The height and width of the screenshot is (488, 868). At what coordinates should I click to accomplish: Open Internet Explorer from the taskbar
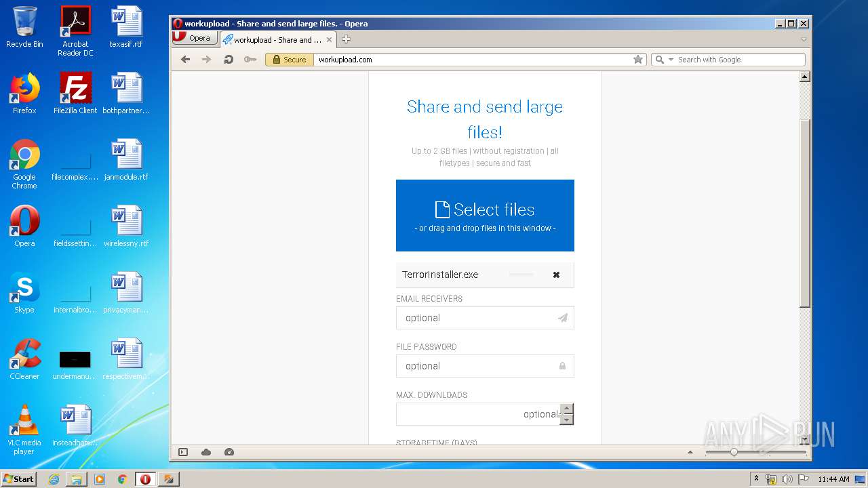coord(54,479)
